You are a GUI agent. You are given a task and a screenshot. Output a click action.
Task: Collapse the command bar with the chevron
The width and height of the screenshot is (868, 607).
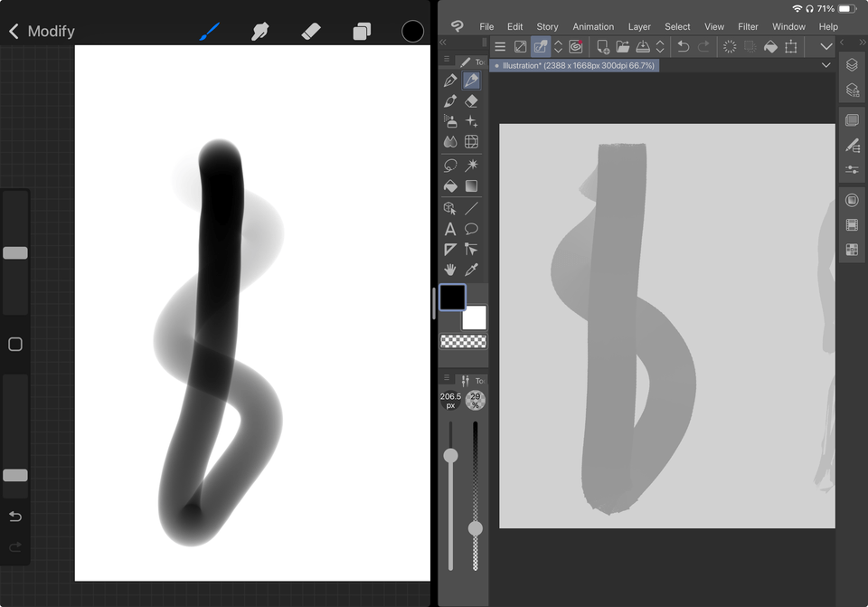(826, 46)
